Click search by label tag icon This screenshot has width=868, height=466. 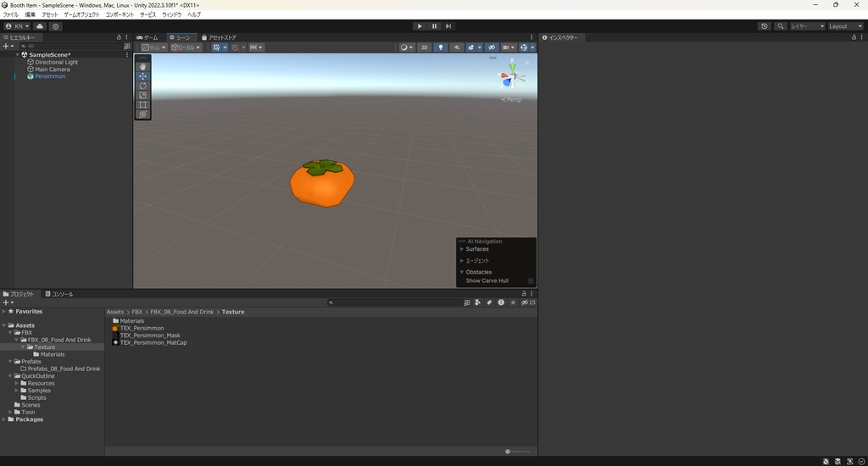click(x=489, y=302)
